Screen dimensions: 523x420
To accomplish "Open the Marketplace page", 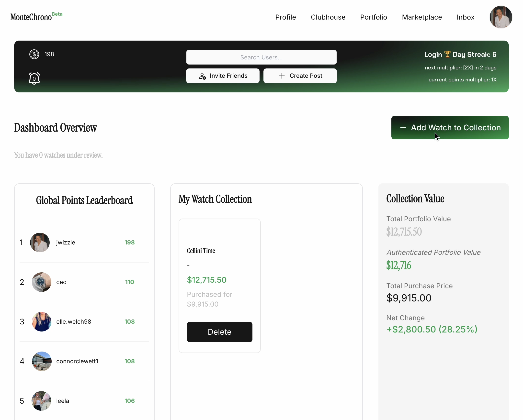I will pyautogui.click(x=422, y=17).
